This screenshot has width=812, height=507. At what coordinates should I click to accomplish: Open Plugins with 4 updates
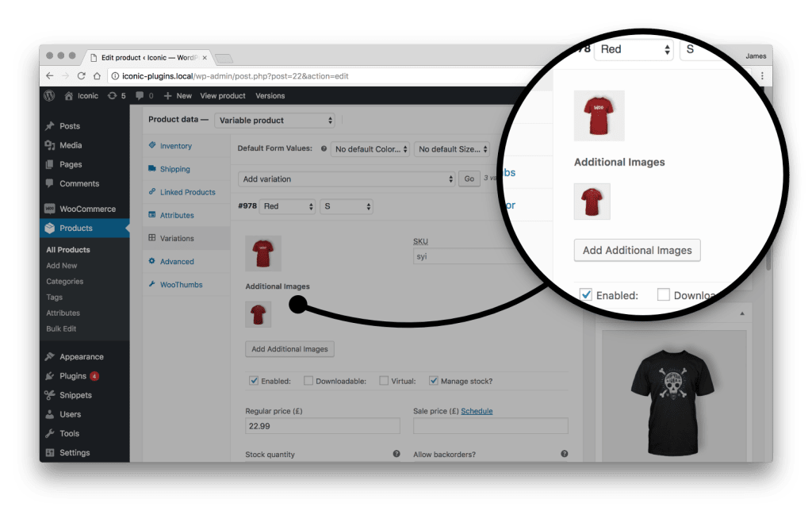(x=72, y=376)
